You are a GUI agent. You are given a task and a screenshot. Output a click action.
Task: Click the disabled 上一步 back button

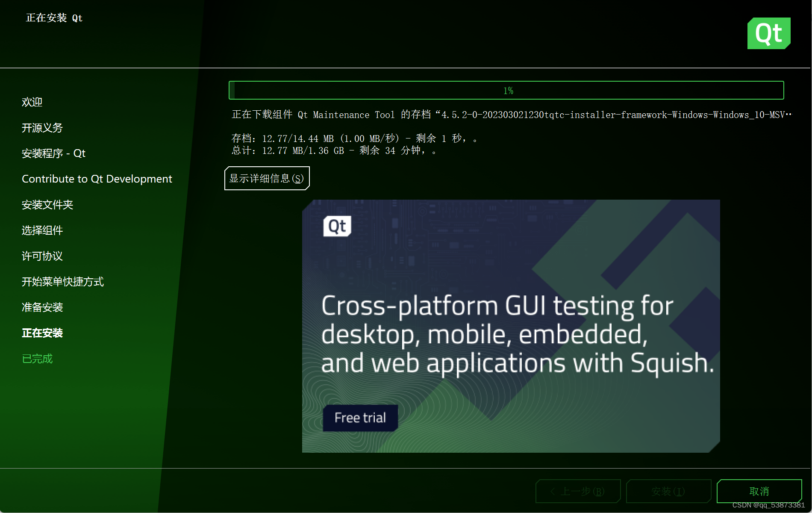tap(578, 491)
